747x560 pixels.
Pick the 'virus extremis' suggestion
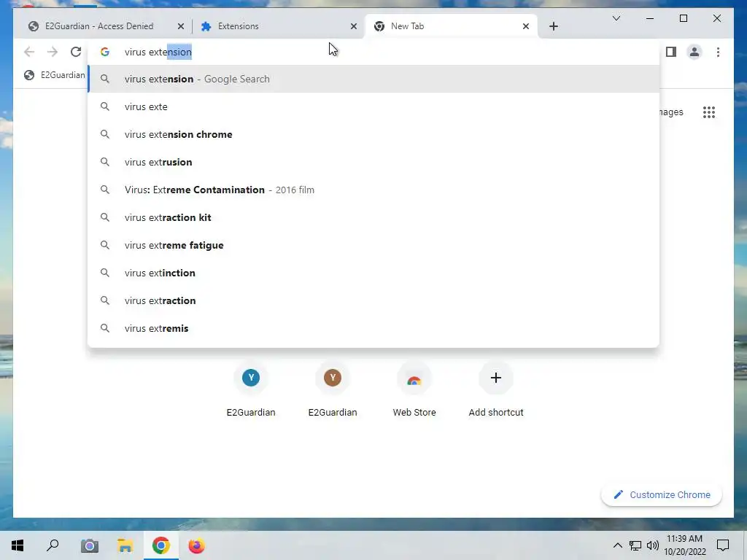point(374,328)
